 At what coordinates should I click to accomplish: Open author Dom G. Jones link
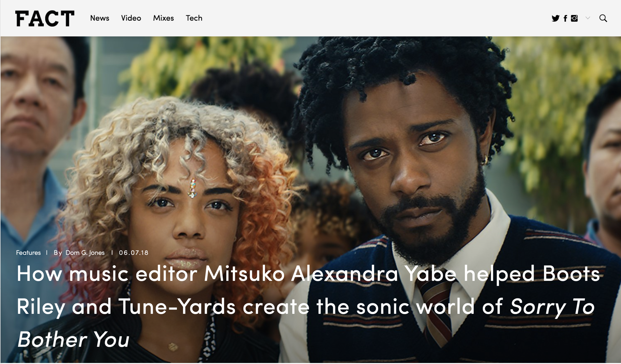[x=85, y=253]
